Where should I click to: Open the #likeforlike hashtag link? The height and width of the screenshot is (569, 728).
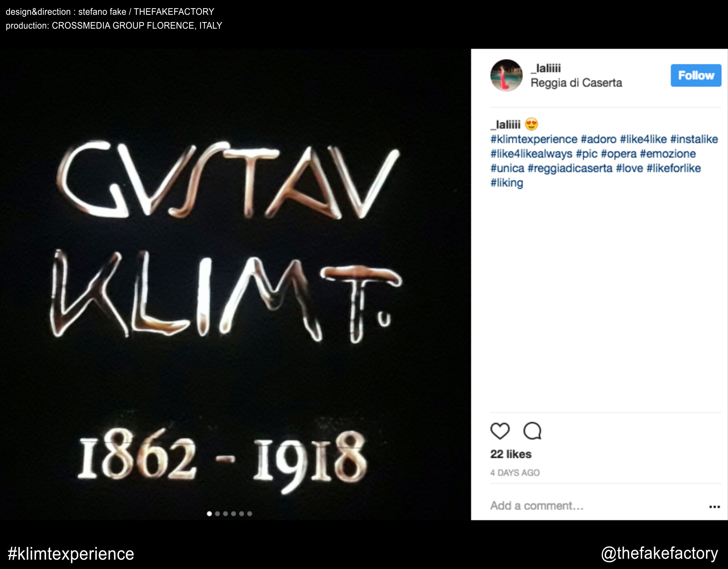(674, 168)
